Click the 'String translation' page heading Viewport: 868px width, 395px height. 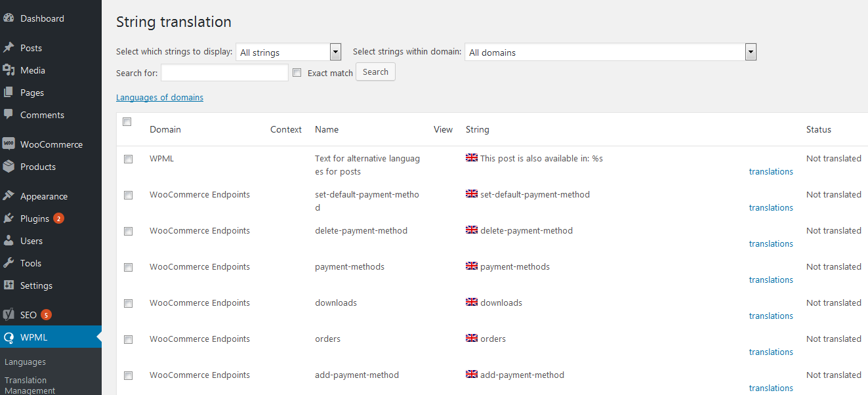pos(174,22)
